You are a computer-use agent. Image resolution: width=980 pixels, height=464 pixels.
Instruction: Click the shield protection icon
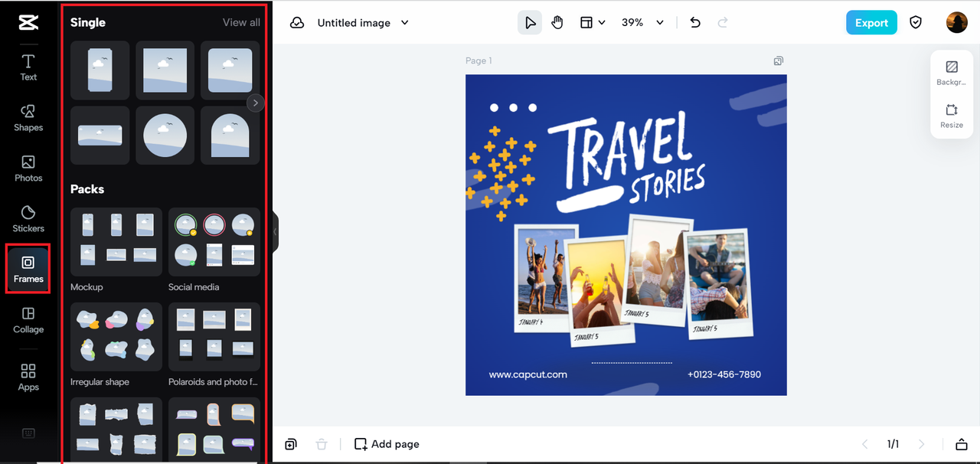[916, 23]
